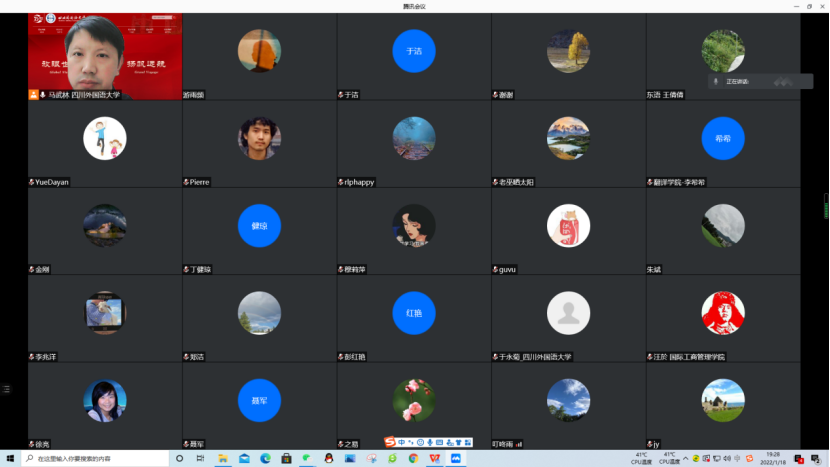Click the Sogou input method S logo

tap(390, 442)
